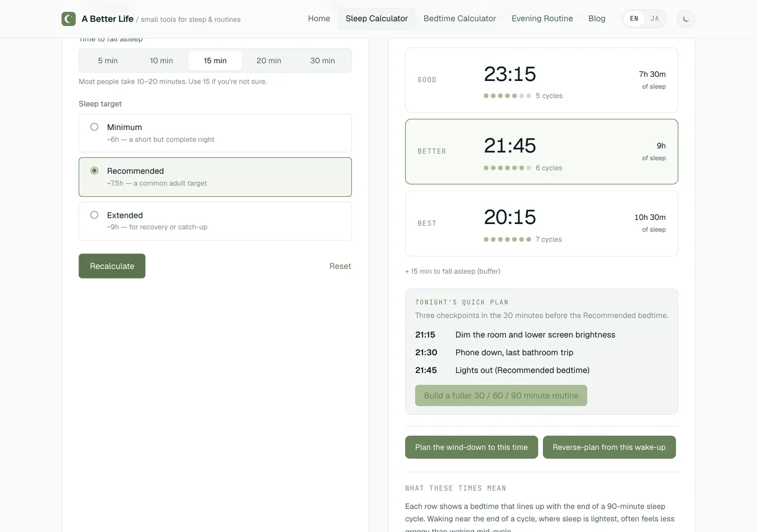Click the 10h 30m of sleep value

(x=650, y=222)
